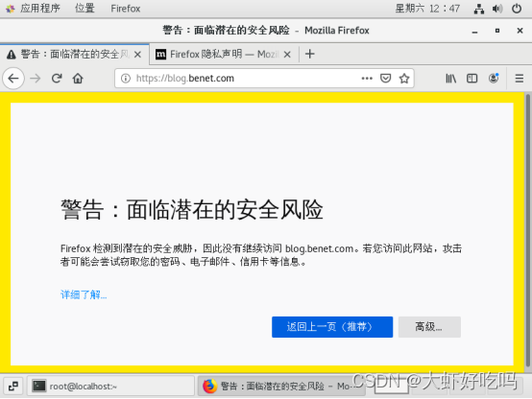The width and height of the screenshot is (532, 399).
Task: Close the Firefox window
Action: [x=520, y=31]
